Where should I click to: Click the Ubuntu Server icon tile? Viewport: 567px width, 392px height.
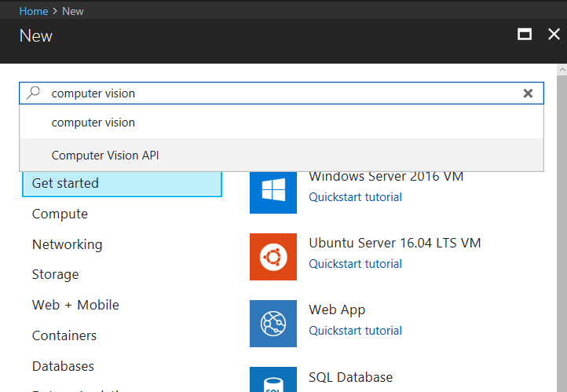pyautogui.click(x=273, y=257)
